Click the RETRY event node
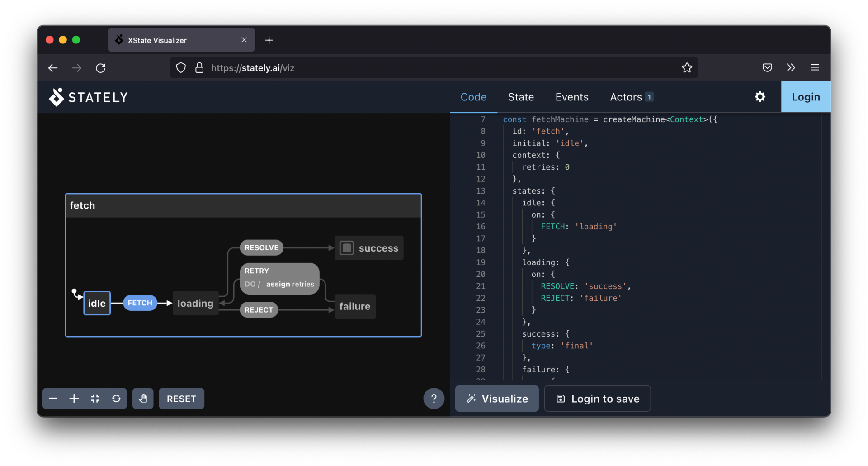This screenshot has height=466, width=868. pos(279,278)
